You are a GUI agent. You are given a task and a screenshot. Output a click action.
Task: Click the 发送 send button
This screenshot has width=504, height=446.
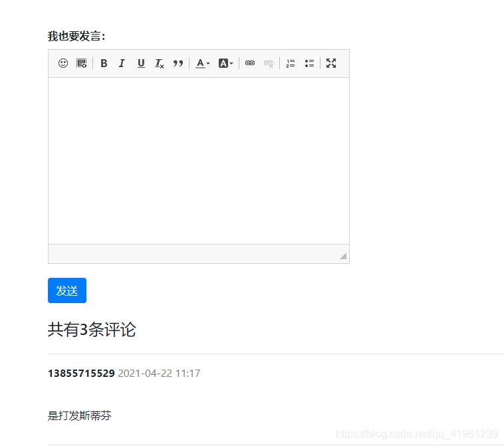pyautogui.click(x=67, y=290)
